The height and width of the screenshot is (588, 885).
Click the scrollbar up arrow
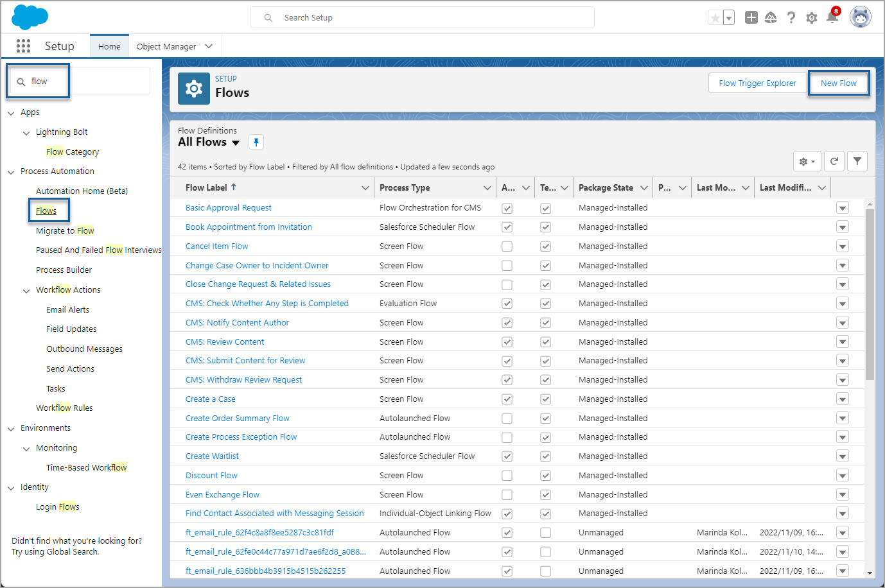point(870,204)
